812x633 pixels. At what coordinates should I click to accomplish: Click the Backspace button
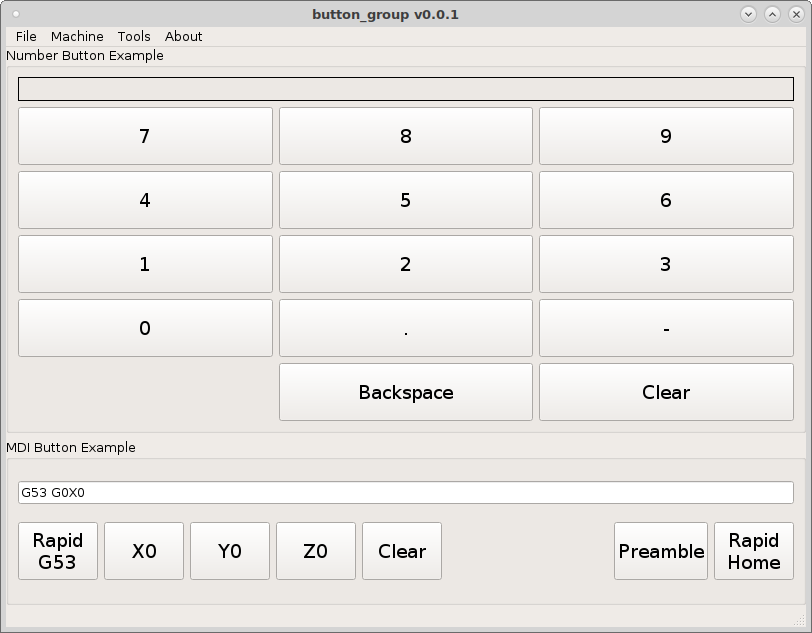click(405, 392)
